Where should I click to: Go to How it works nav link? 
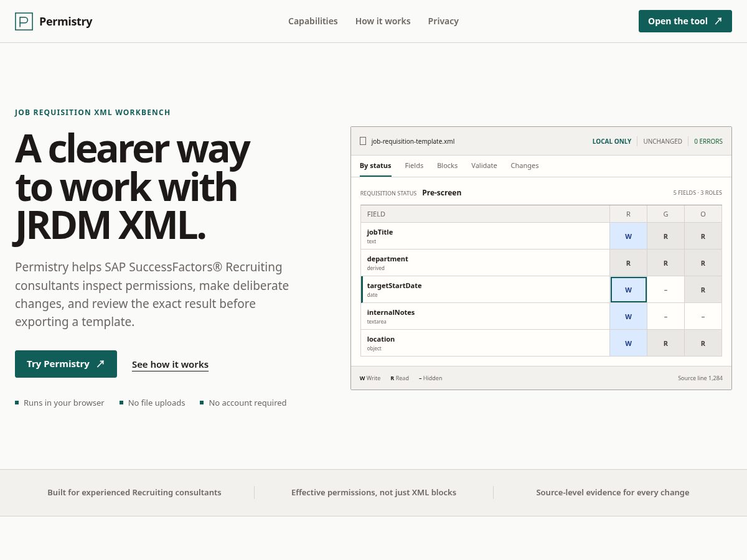pyautogui.click(x=383, y=21)
